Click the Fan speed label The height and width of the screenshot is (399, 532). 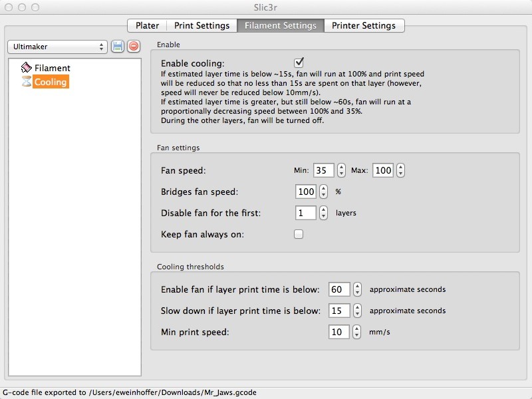coord(184,170)
